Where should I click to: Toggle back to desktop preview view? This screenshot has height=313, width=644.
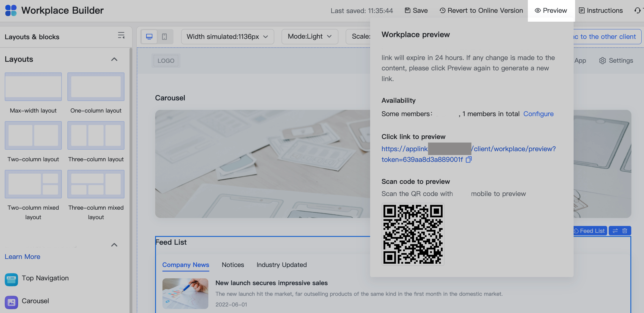[149, 37]
